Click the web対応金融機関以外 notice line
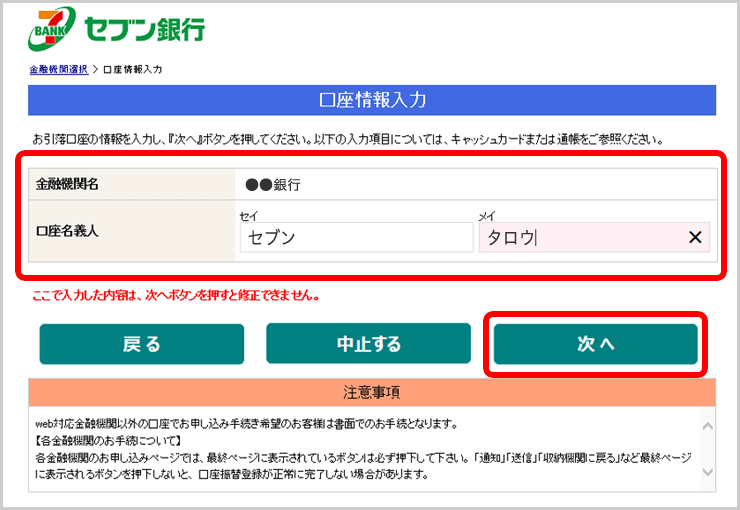This screenshot has width=740, height=510. [247, 424]
